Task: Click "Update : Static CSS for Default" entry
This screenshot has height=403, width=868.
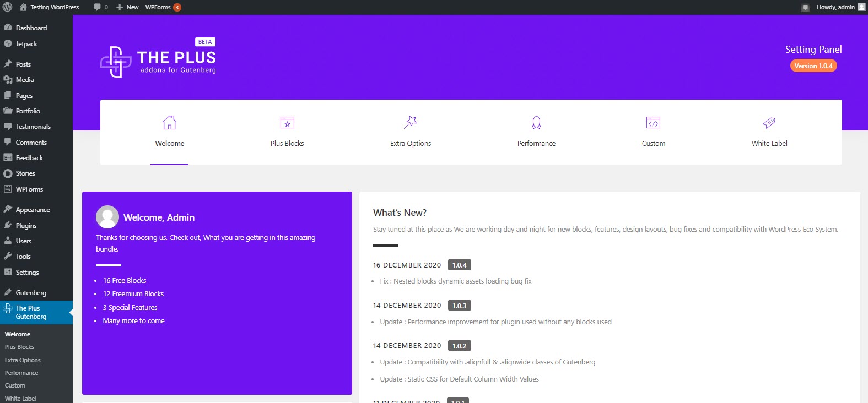Action: point(460,379)
